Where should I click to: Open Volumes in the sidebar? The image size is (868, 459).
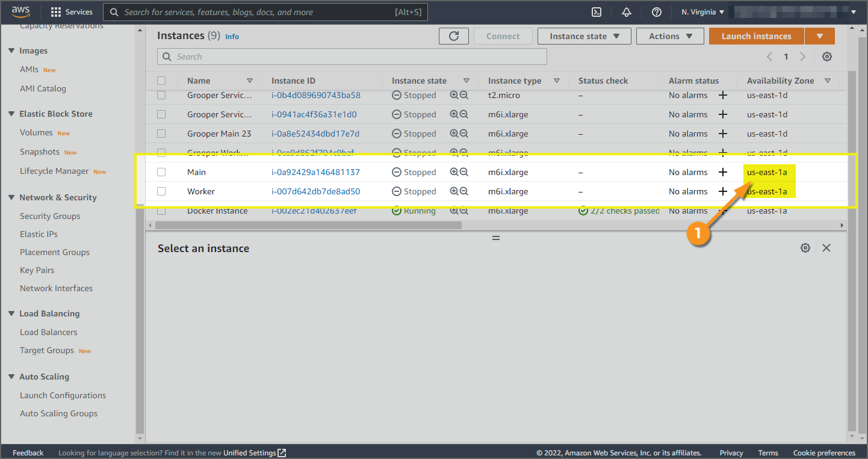point(36,132)
